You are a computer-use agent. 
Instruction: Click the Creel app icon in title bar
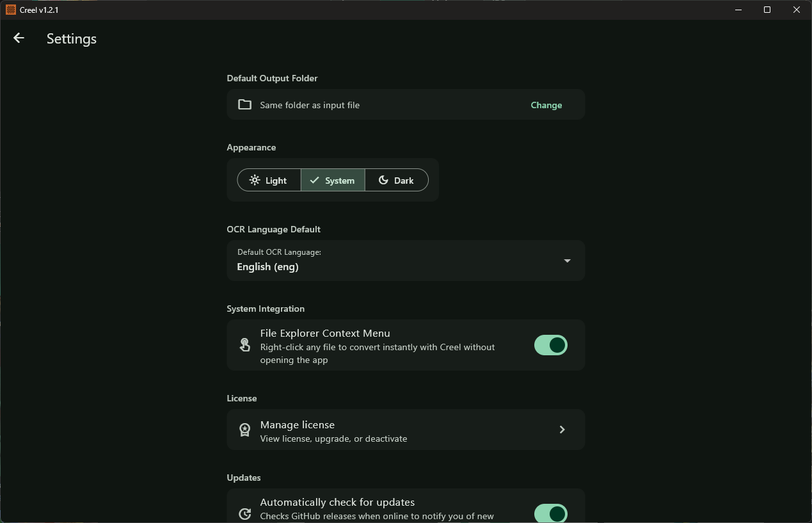pyautogui.click(x=11, y=10)
